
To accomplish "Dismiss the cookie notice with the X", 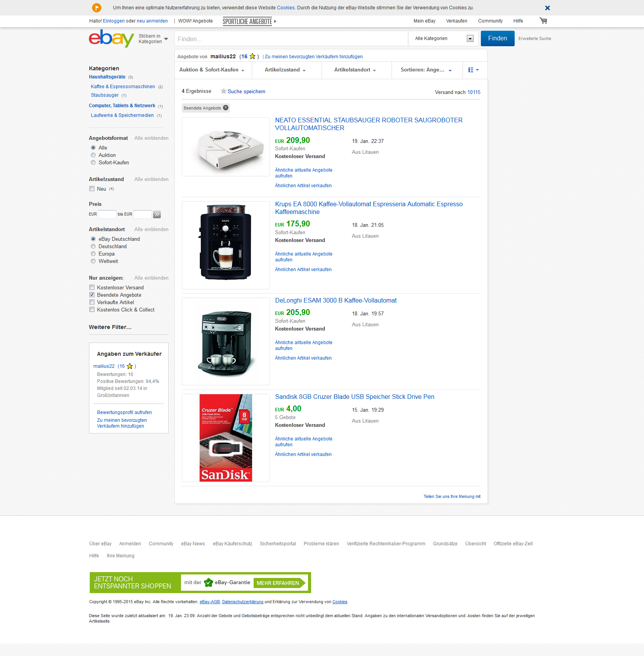I will (x=547, y=8).
